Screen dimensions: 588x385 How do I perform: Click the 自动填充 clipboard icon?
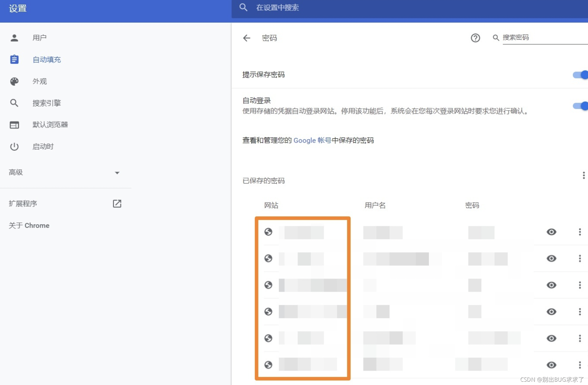14,59
